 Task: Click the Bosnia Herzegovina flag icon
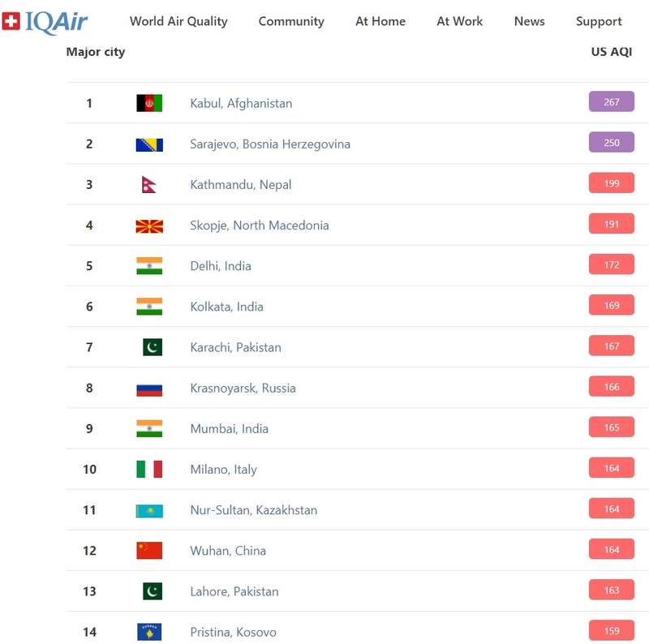pyautogui.click(x=149, y=144)
